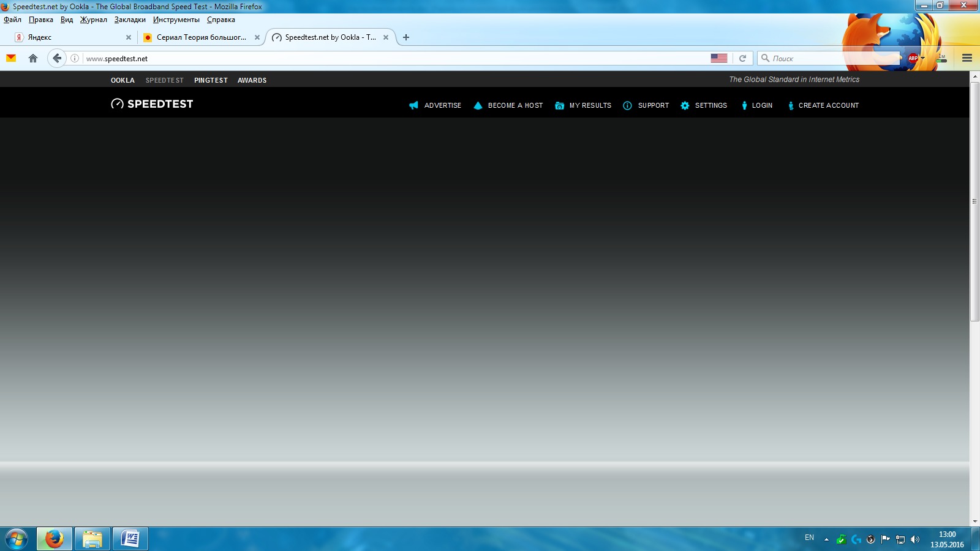Open the PINGTEST link
Screen dimensions: 980x551
point(211,80)
